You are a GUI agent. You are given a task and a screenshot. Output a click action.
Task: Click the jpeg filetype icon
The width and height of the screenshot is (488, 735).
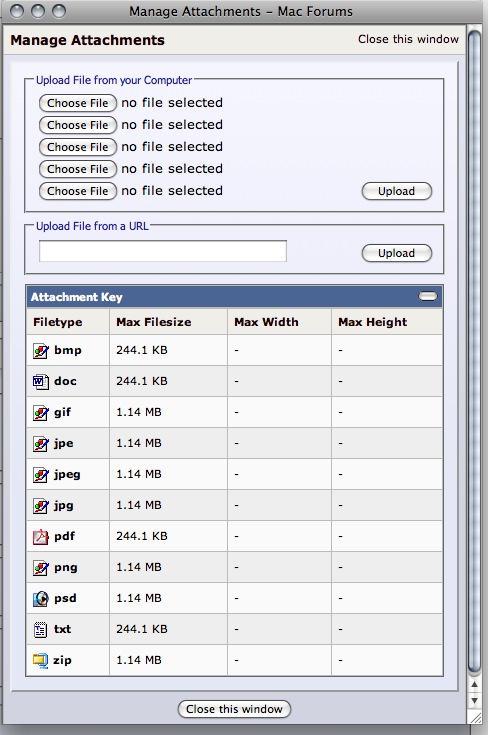[41, 475]
